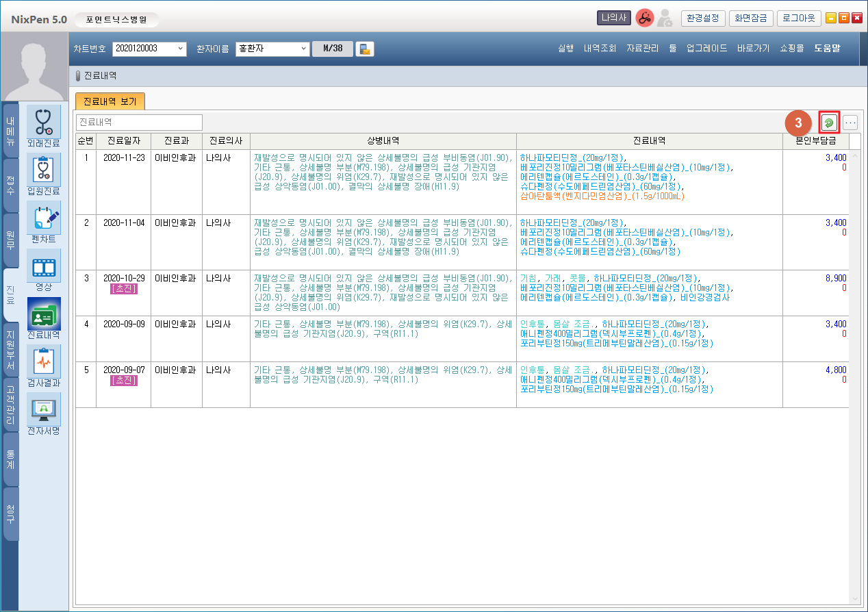Switch to 접수 vertical tab
Screen dimensions: 868x612
click(11, 185)
